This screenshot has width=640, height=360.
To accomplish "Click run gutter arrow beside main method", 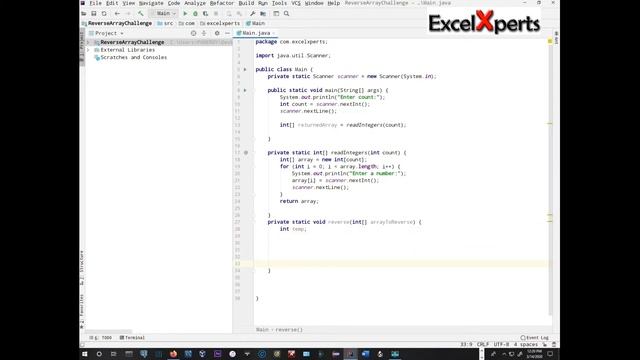I will (x=245, y=90).
